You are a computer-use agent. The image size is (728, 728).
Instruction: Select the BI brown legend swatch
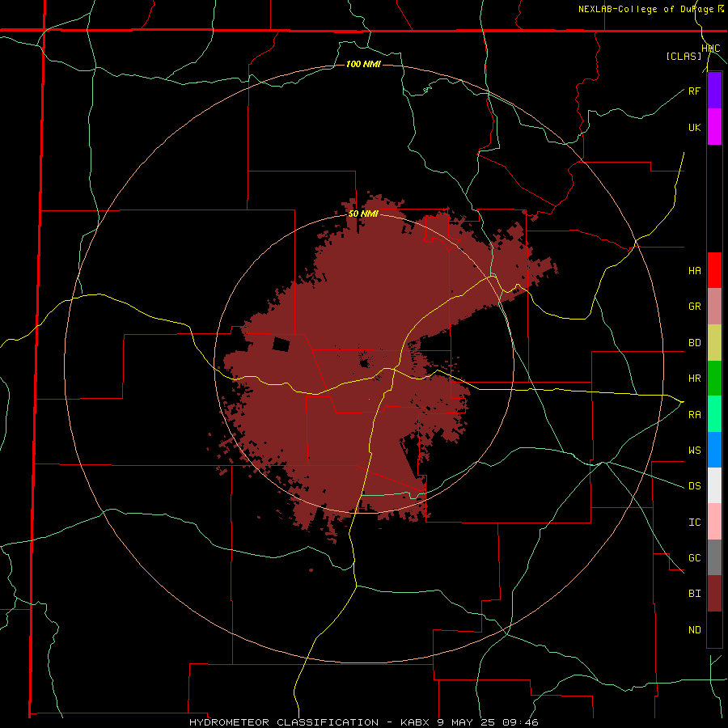pyautogui.click(x=714, y=594)
